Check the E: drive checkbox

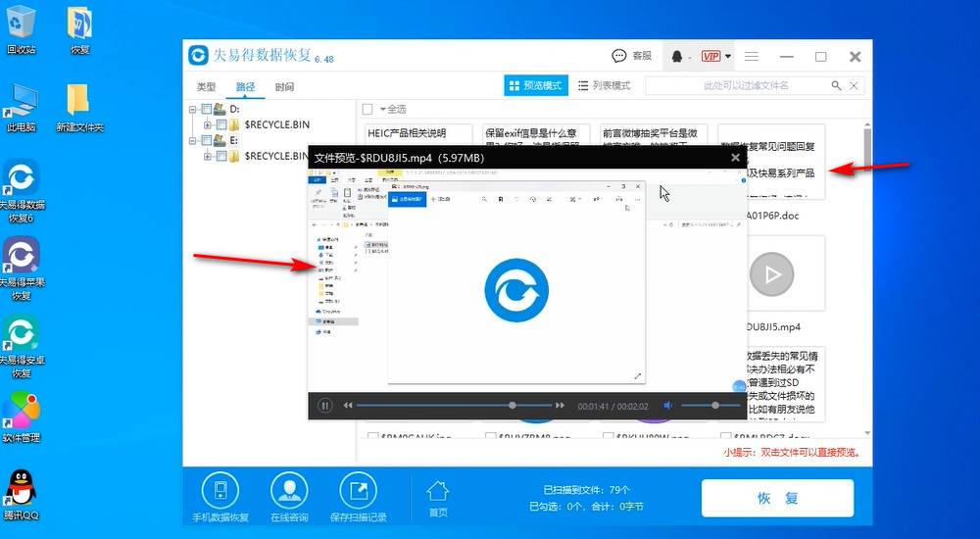coord(206,141)
